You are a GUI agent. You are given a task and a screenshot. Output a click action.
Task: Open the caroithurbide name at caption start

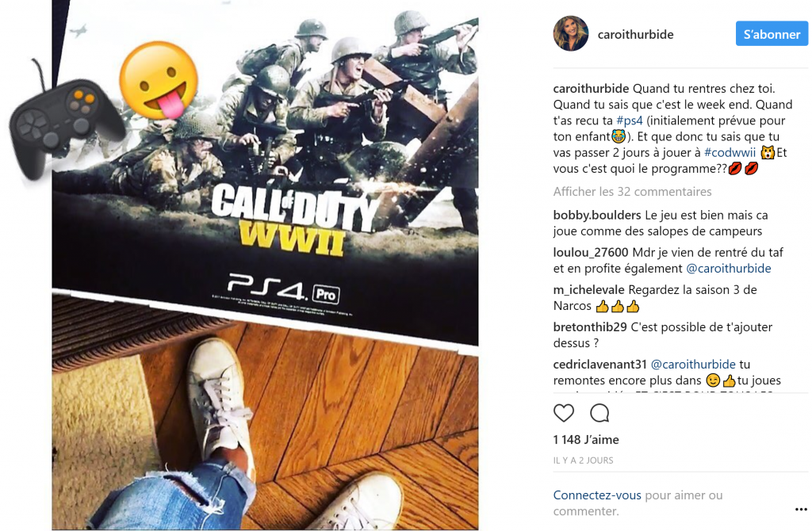[591, 89]
